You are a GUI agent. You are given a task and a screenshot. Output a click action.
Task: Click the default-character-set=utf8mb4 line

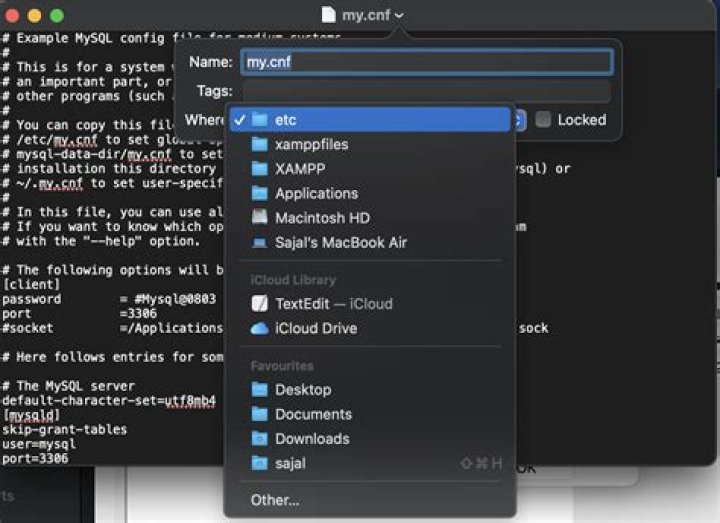coord(109,400)
